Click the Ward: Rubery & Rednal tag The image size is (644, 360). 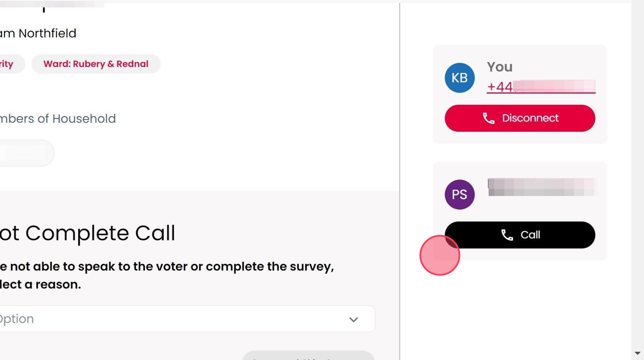pyautogui.click(x=96, y=64)
